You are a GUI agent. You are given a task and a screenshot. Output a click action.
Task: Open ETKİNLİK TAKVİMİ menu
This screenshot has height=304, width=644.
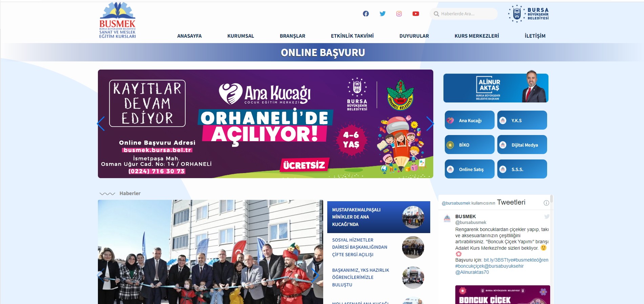pyautogui.click(x=352, y=36)
